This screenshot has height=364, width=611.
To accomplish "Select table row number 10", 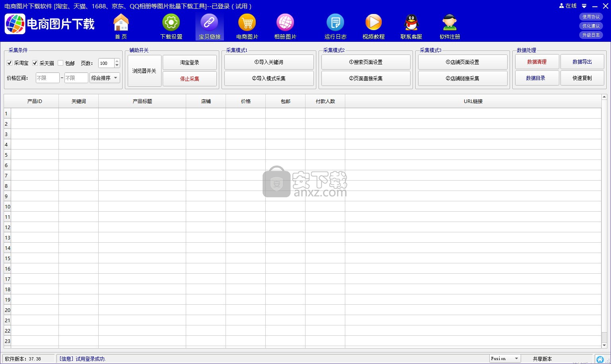I will pos(8,206).
